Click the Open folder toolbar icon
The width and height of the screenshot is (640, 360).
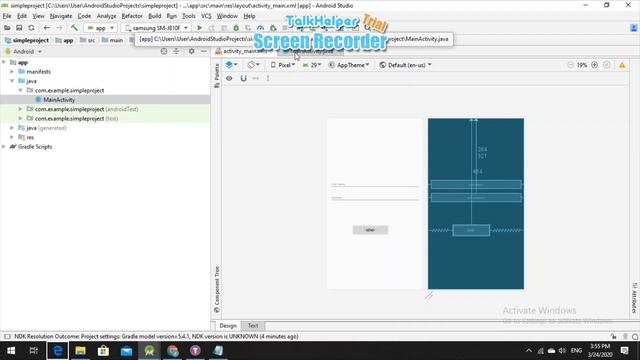pos(7,28)
